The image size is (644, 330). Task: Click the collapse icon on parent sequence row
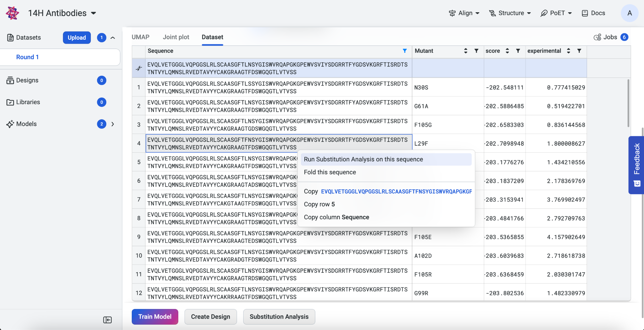click(x=139, y=68)
